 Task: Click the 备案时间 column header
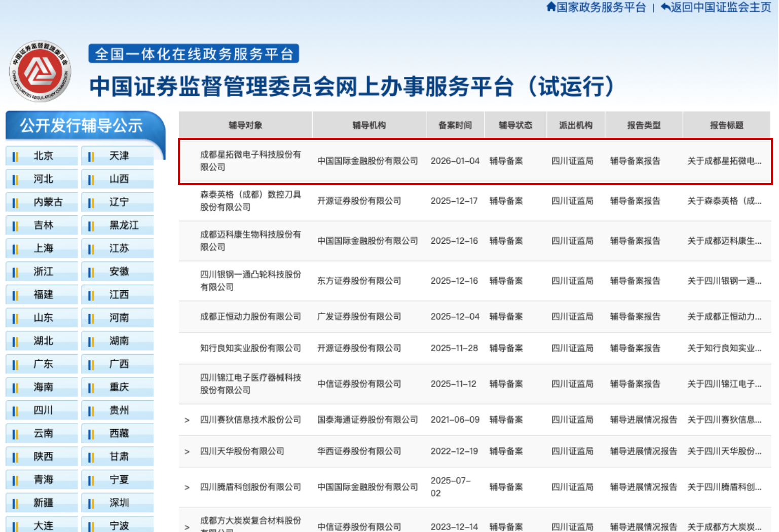455,125
